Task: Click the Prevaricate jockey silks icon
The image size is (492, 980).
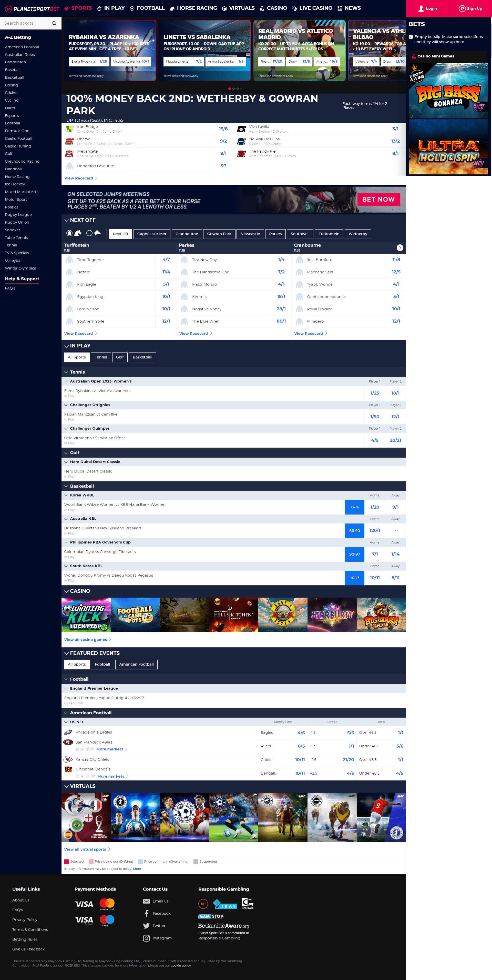Action: tap(69, 154)
